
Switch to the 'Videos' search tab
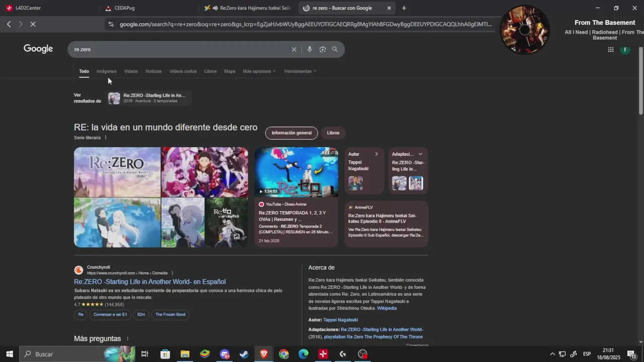point(131,71)
